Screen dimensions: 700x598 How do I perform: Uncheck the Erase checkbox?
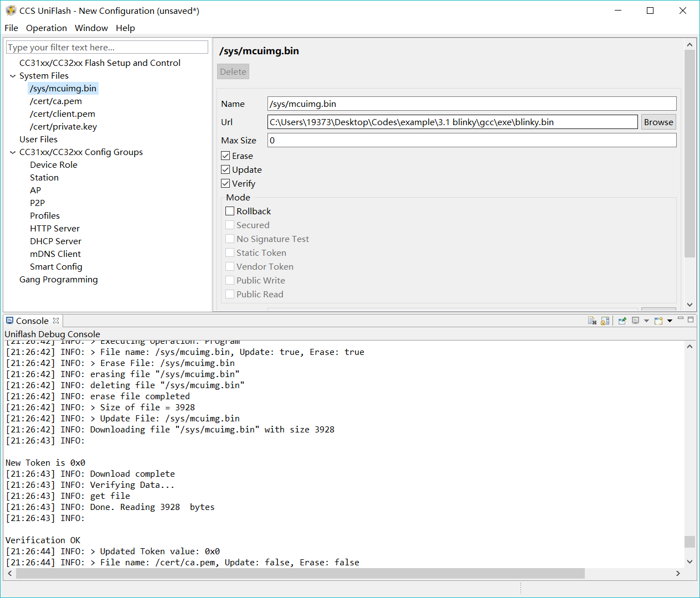click(x=225, y=156)
